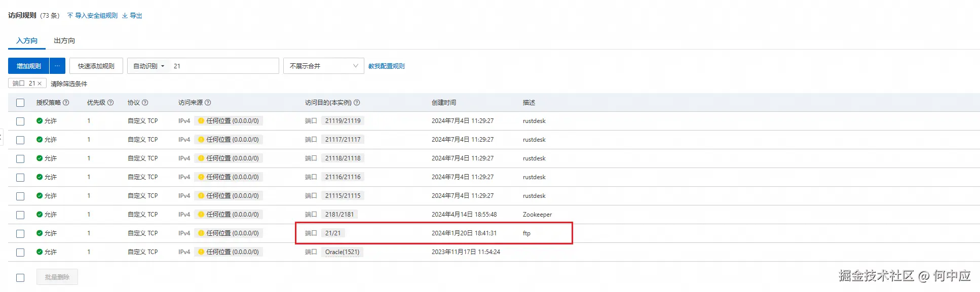Viewport: 980px width, 292px height.
Task: Click the Oracle(1521) port tag
Action: 342,252
